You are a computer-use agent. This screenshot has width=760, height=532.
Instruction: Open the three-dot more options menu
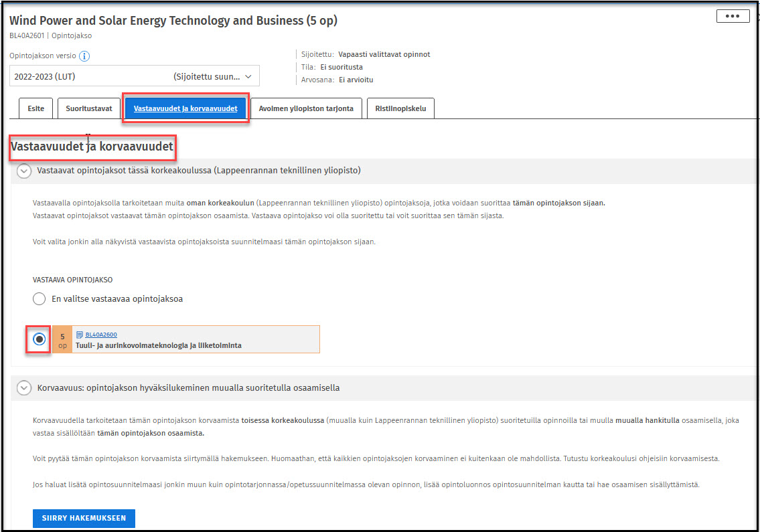733,16
